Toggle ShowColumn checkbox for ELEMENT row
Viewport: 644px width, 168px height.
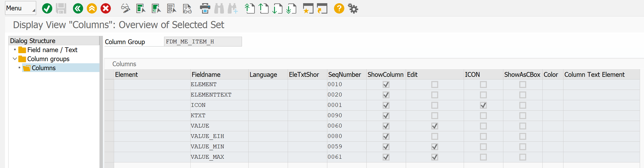click(x=386, y=85)
